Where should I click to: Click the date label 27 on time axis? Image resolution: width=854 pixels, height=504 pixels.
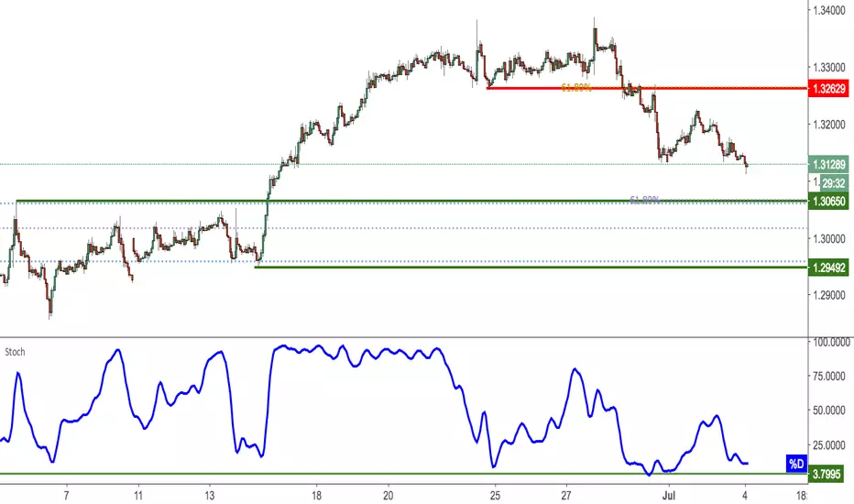[566, 496]
